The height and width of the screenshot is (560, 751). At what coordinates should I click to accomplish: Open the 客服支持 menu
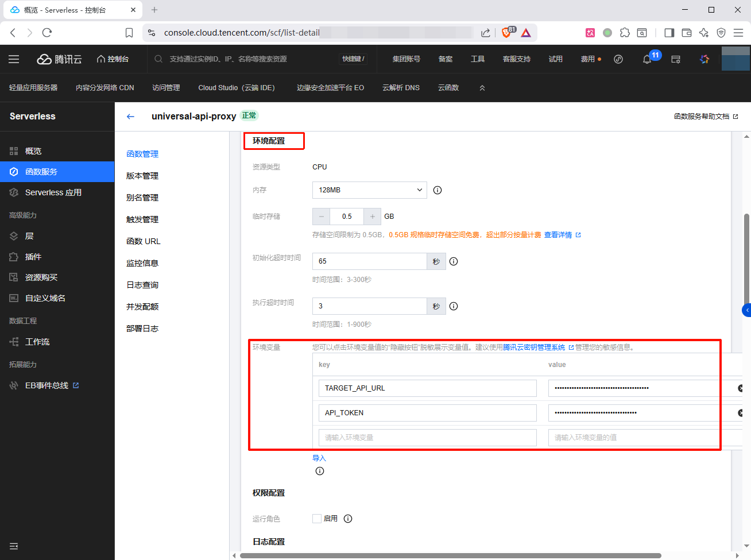[516, 59]
